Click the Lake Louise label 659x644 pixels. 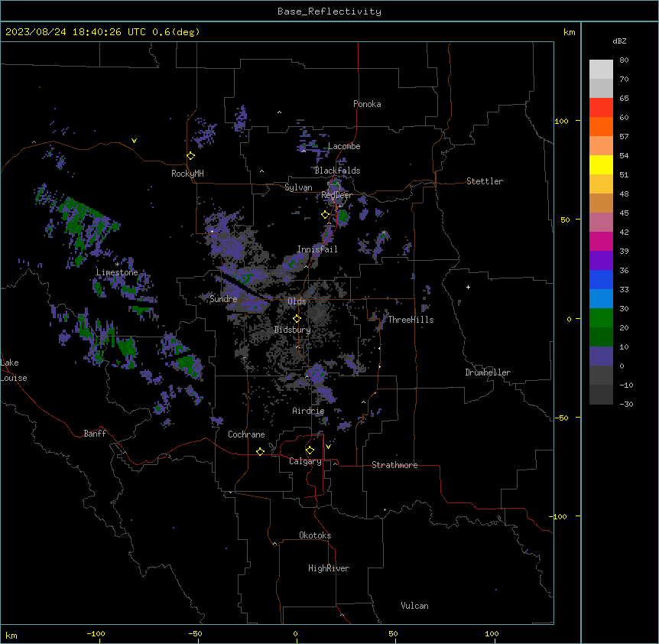[14, 370]
